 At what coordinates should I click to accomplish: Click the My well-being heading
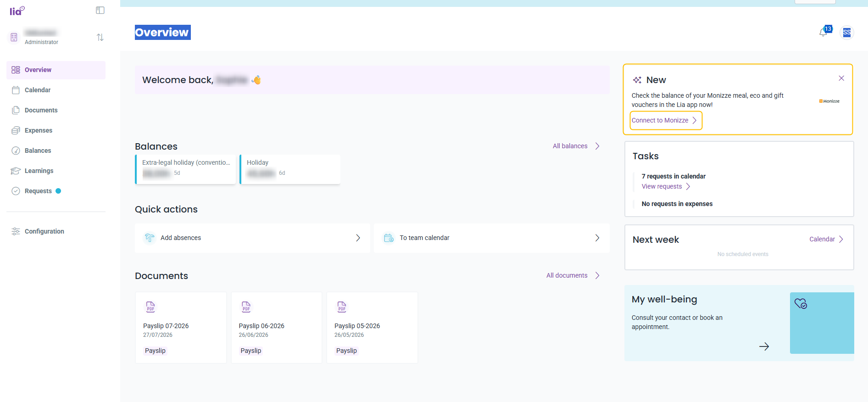664,299
